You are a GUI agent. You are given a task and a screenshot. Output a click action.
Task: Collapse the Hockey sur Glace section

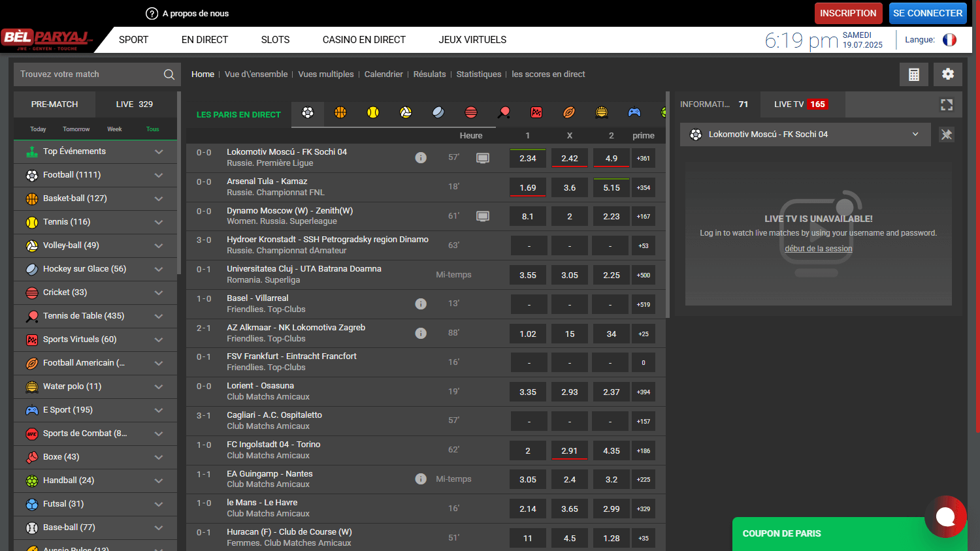tap(158, 269)
